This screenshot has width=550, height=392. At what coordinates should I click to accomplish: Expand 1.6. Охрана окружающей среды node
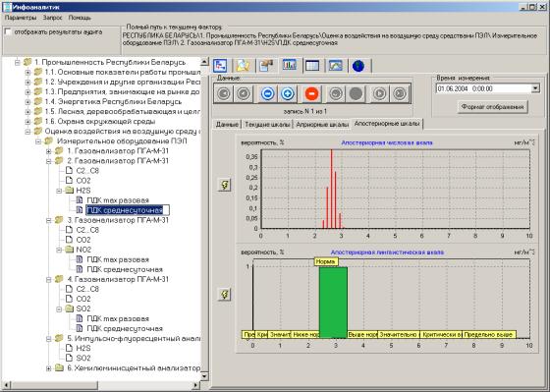[x=27, y=122]
